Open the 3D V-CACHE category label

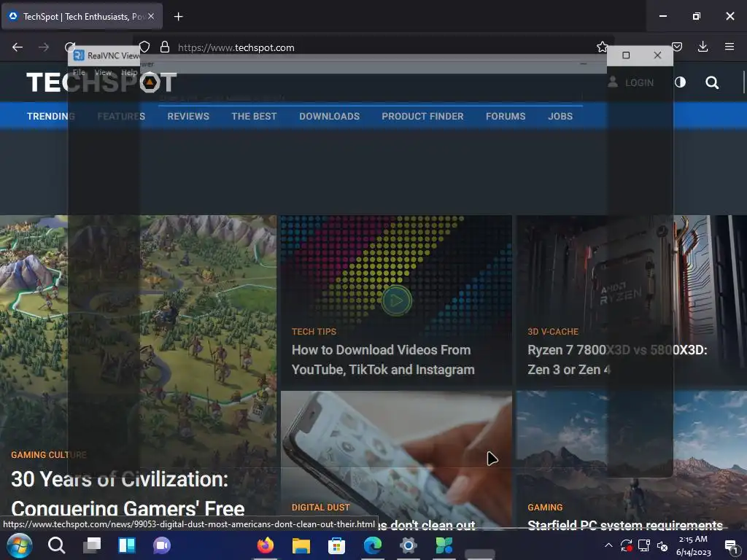point(553,332)
